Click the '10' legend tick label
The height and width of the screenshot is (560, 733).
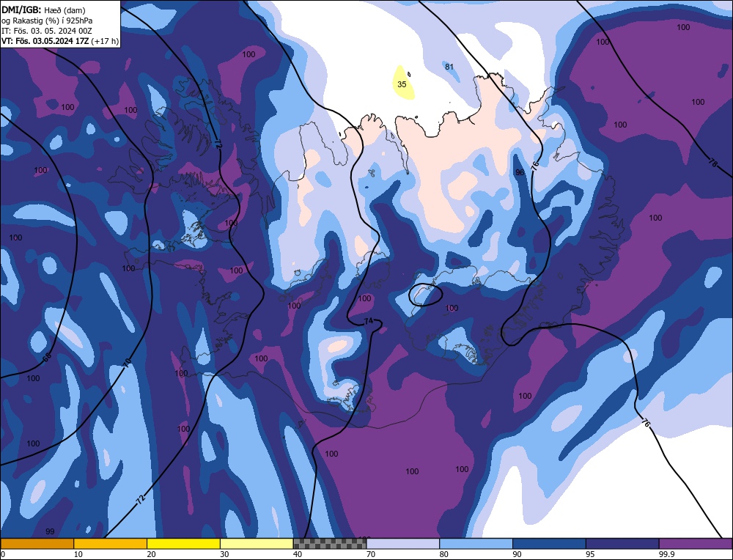point(78,554)
